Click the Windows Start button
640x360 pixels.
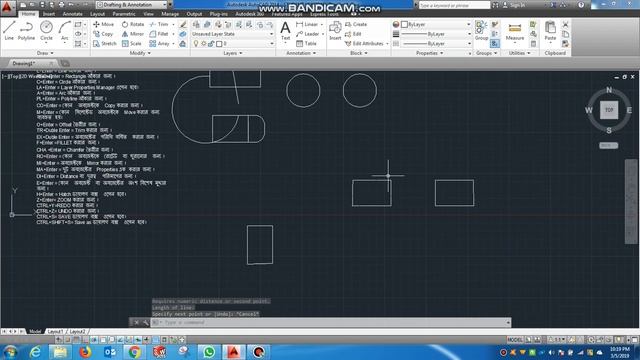click(x=10, y=352)
